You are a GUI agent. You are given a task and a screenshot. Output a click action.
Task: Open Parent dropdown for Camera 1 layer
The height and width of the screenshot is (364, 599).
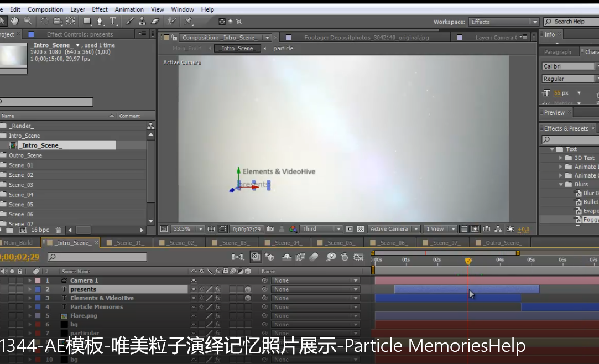click(x=316, y=280)
